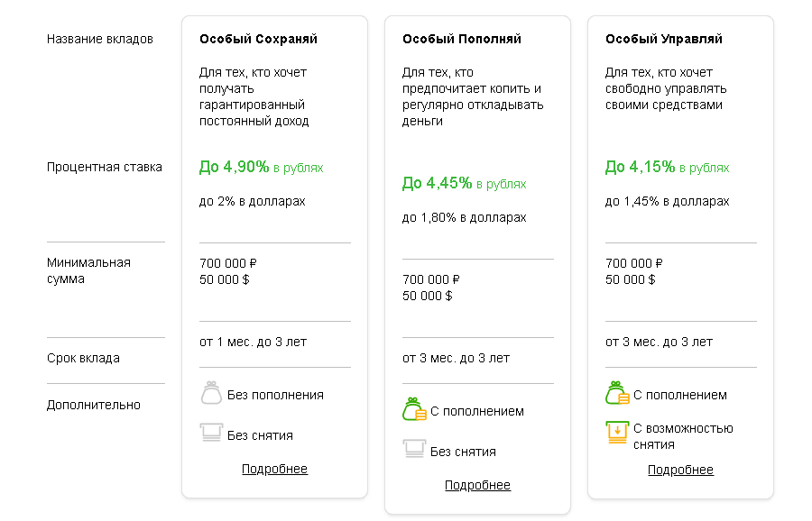Click the green purse icon in Особый Управляй card
812x521 pixels.
click(x=617, y=394)
